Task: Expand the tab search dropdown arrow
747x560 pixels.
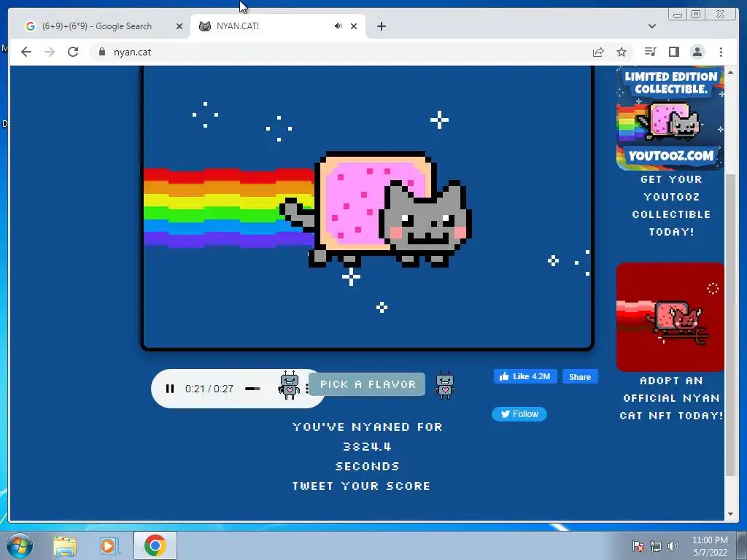Action: [652, 26]
